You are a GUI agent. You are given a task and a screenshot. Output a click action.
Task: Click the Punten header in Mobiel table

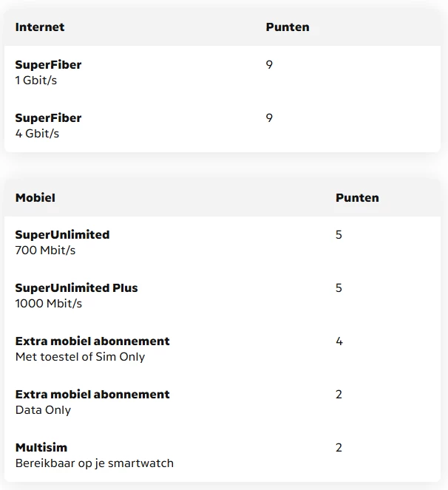[357, 198]
